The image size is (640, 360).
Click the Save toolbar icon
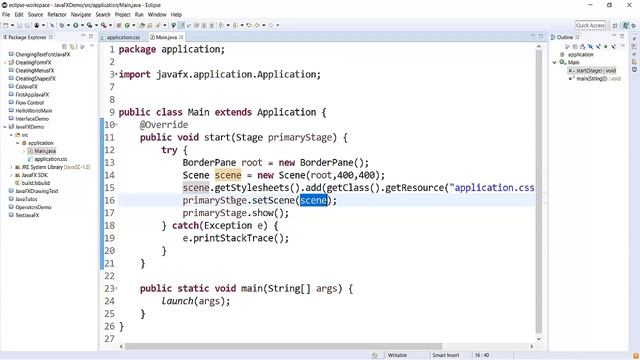coord(19,25)
